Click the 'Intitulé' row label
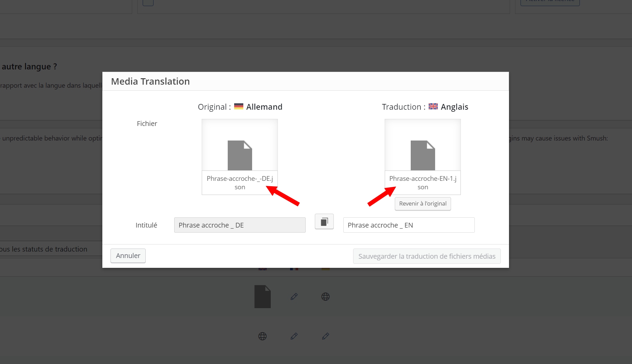This screenshot has height=364, width=632. click(146, 225)
